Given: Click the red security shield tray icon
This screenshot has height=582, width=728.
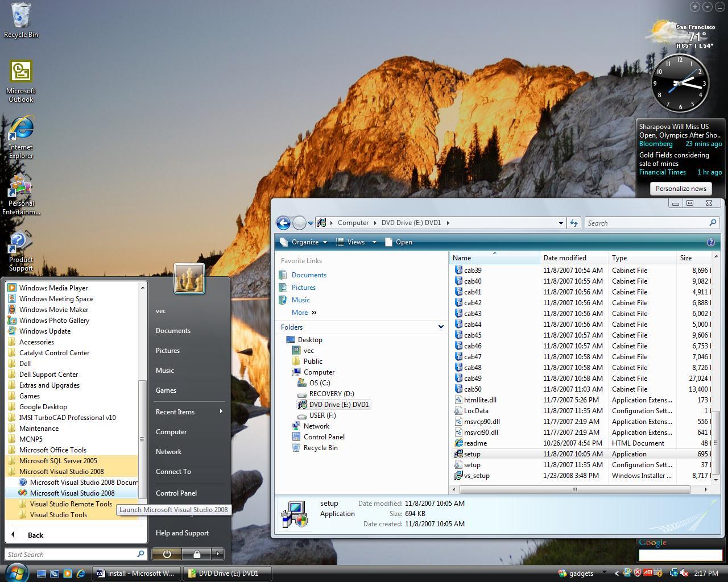Looking at the screenshot, I should click(638, 573).
